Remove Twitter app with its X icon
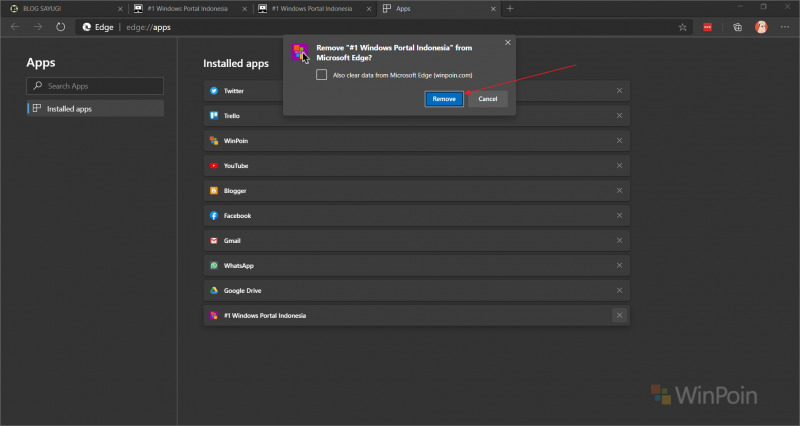Screen dimensions: 800x426 pyautogui.click(x=619, y=91)
